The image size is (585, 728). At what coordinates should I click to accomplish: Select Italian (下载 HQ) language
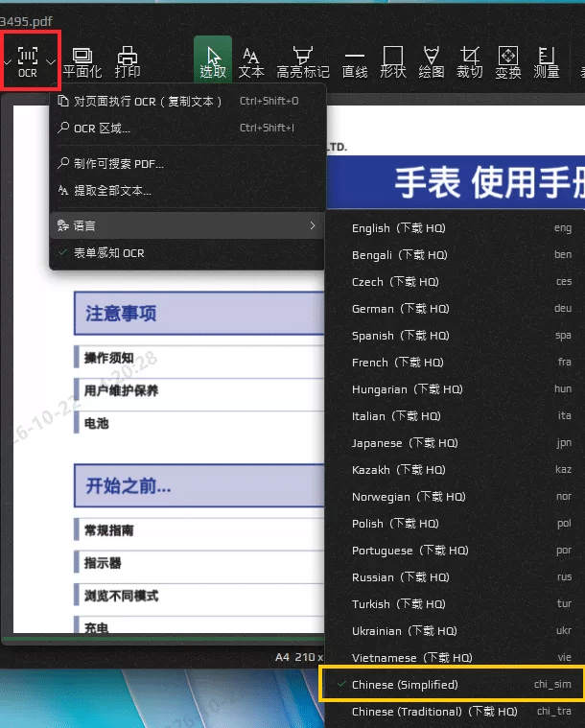[455, 416]
